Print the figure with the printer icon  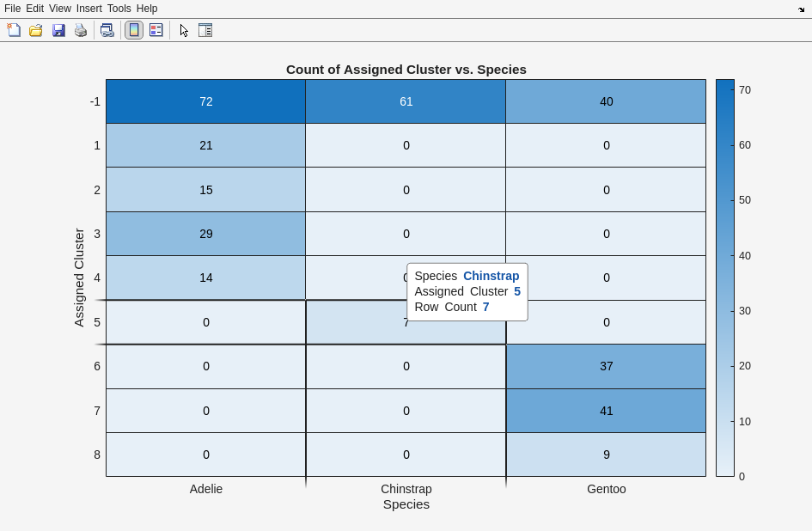tap(81, 30)
